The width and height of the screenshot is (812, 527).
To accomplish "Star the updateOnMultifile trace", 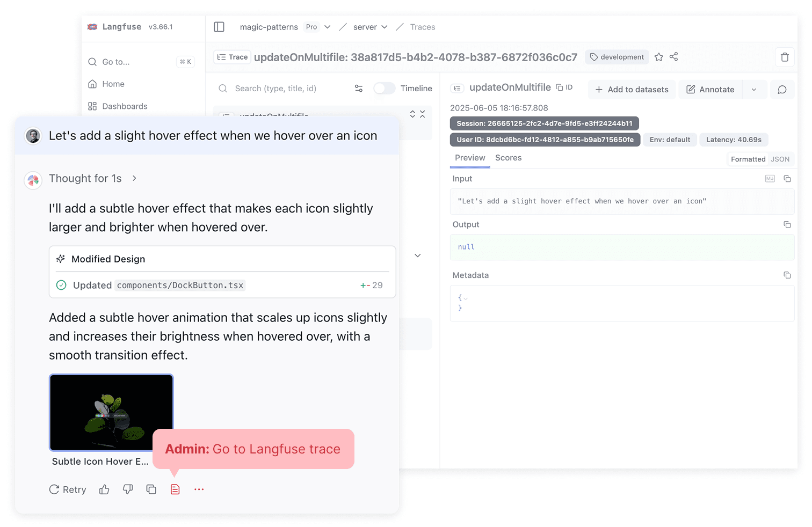I will click(659, 57).
